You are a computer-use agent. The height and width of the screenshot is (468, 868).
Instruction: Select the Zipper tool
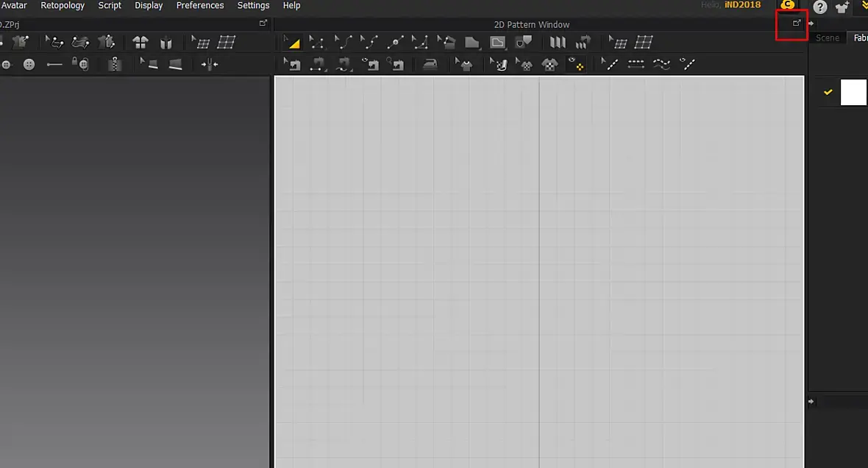pos(115,64)
